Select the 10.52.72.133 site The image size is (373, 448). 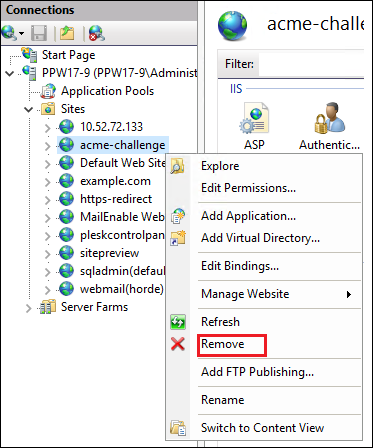111,127
